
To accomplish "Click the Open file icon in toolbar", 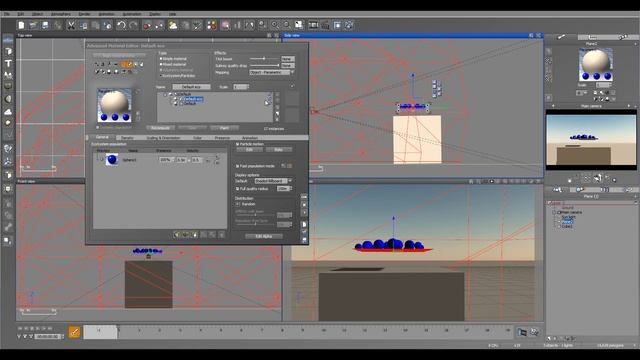I will [33, 25].
